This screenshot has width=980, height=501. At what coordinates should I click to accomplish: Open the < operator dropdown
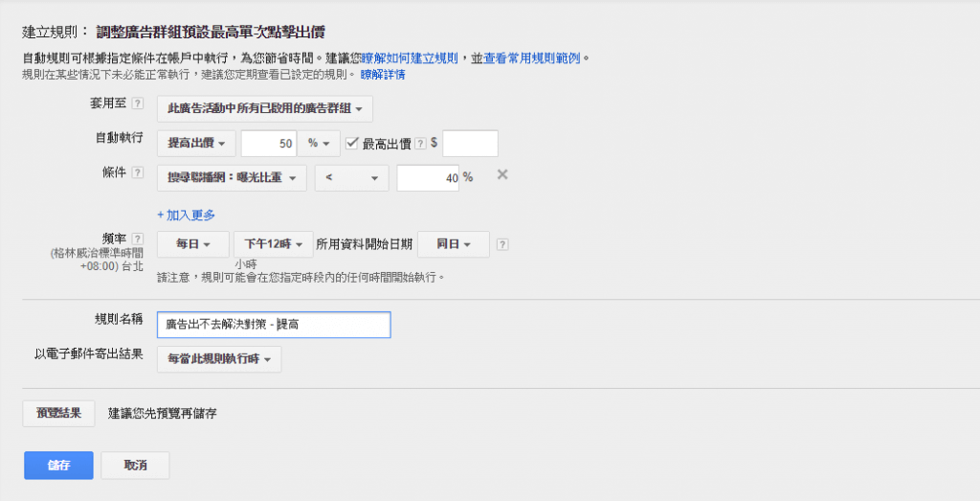click(x=352, y=177)
